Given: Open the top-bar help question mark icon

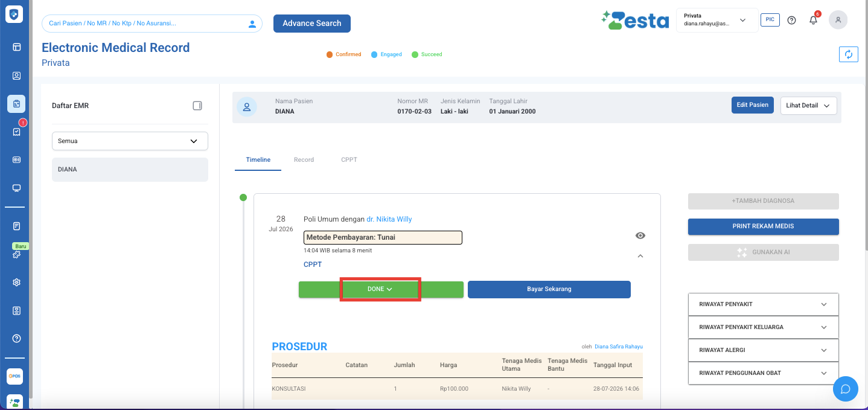Looking at the screenshot, I should point(792,20).
